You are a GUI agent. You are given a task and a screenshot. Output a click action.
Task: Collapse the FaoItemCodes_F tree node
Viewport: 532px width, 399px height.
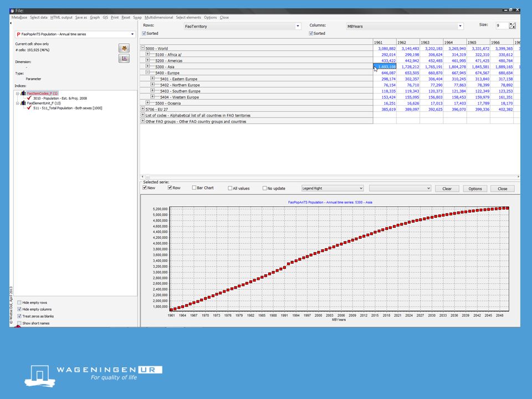tap(18, 93)
